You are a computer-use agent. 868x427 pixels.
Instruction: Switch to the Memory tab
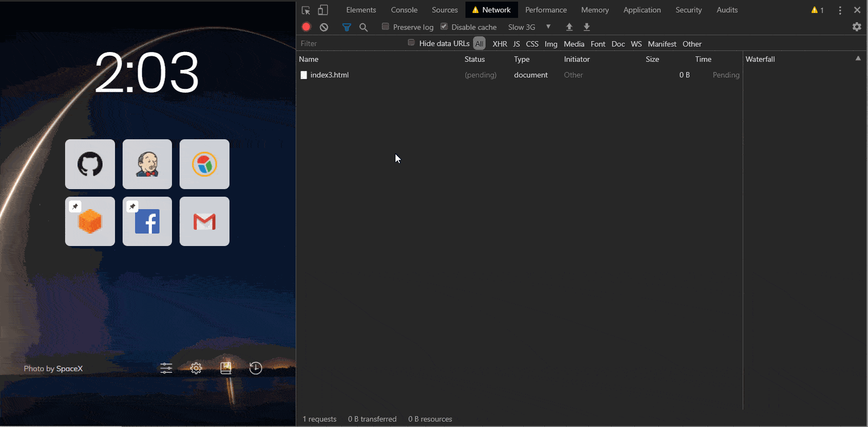[x=595, y=10]
